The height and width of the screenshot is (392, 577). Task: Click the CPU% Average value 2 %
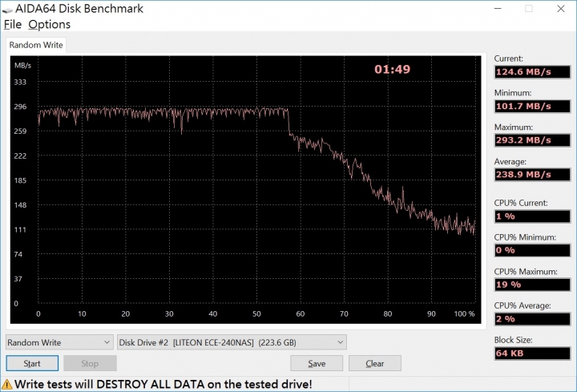(532, 319)
